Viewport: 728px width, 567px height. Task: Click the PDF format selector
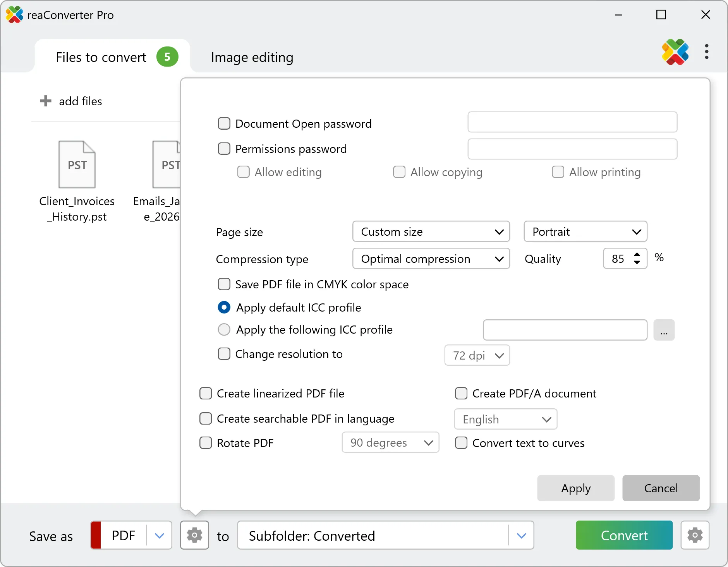131,535
